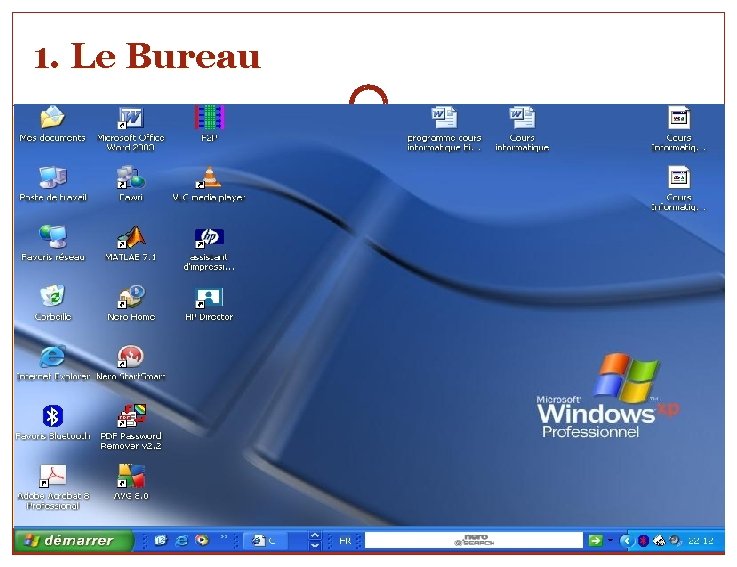Click Internet Explorer in Quick Launch bar
The height and width of the screenshot is (567, 737).
coord(181,541)
